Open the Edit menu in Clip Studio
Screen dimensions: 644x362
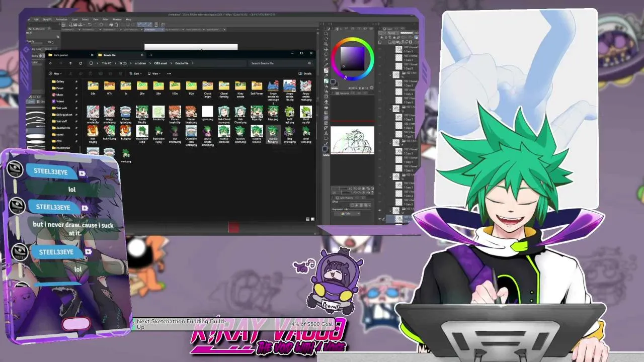coord(36,19)
